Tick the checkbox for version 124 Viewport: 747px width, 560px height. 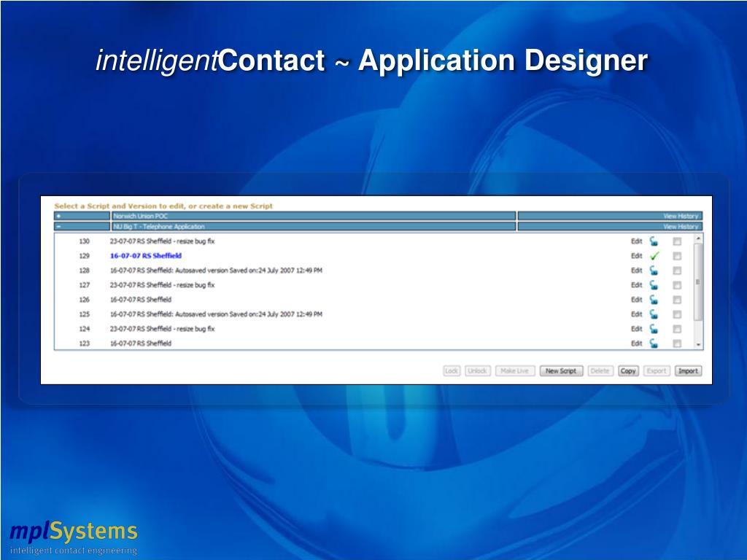(676, 329)
